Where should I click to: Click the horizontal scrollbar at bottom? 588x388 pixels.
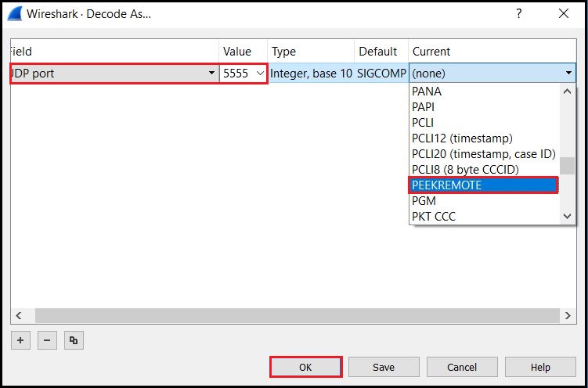(x=290, y=315)
